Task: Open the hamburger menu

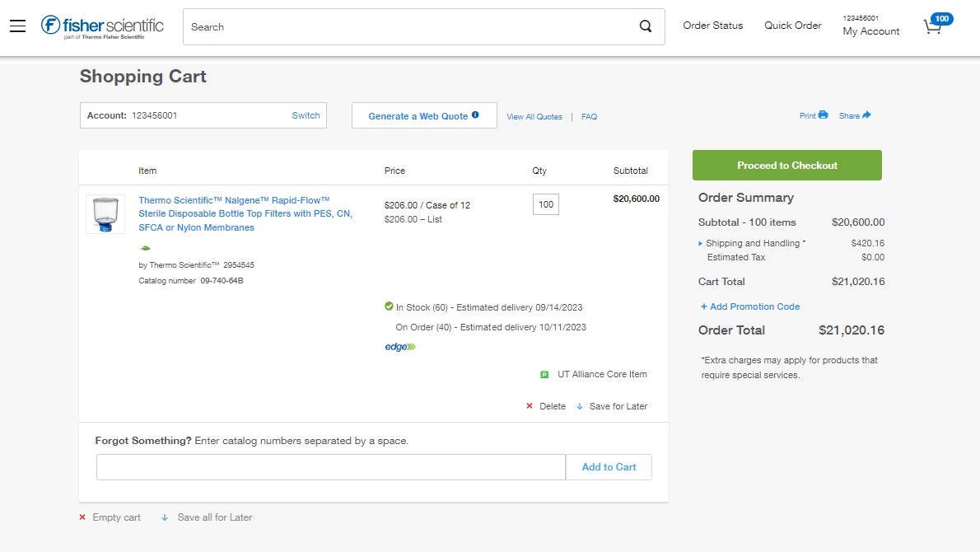Action: 17,25
